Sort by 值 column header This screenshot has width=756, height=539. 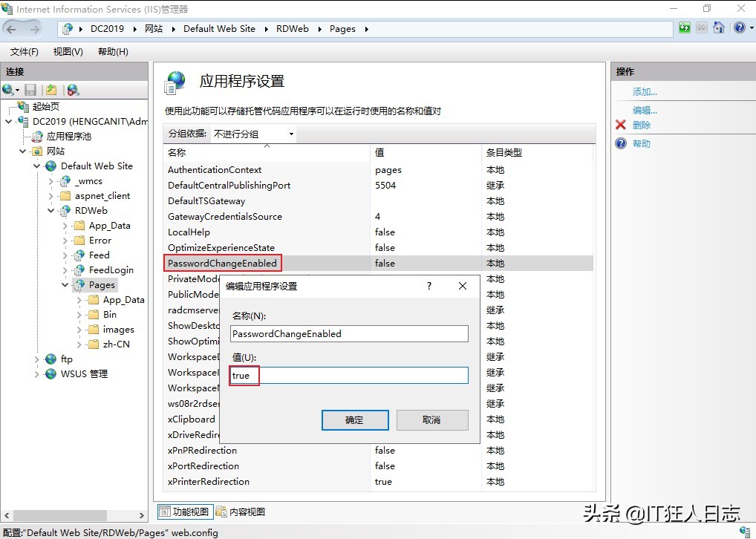point(426,153)
